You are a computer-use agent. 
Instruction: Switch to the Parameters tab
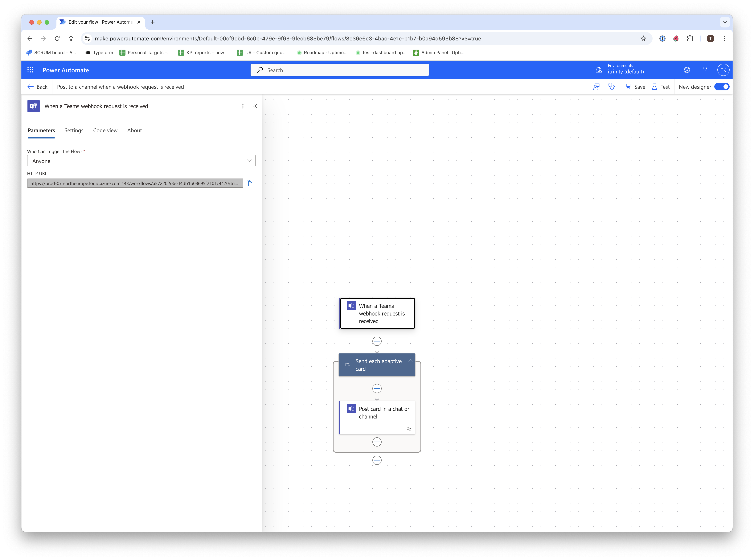coord(41,130)
